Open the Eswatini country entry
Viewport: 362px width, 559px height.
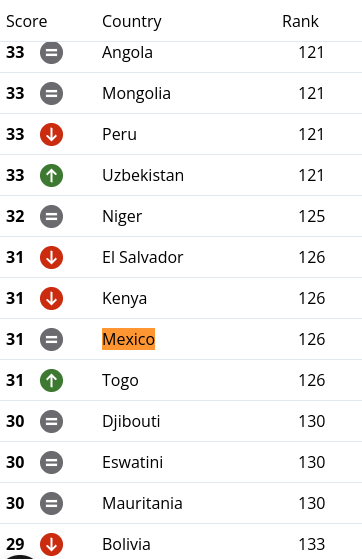(133, 462)
